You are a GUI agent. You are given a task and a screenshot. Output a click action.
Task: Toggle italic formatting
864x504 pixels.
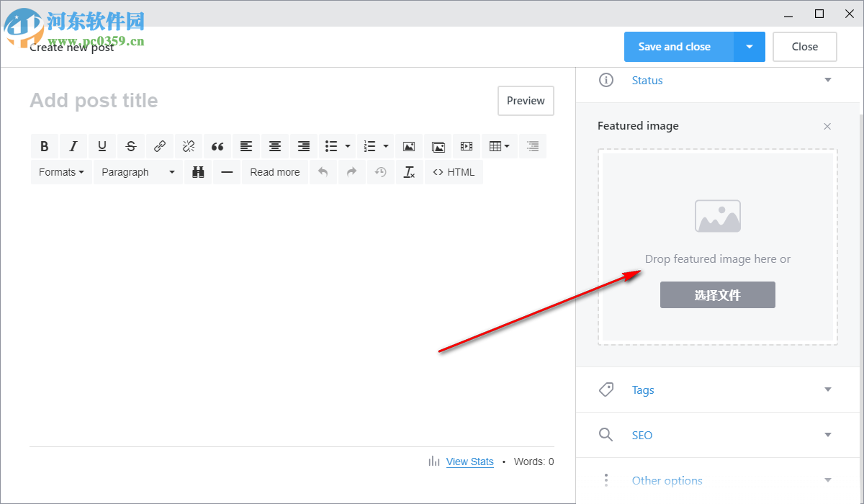pos(73,146)
